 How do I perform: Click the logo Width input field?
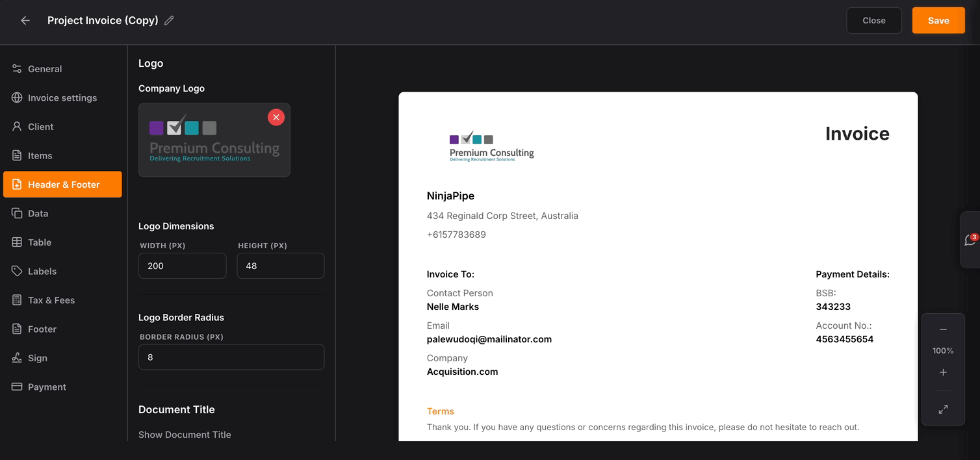[x=182, y=266]
